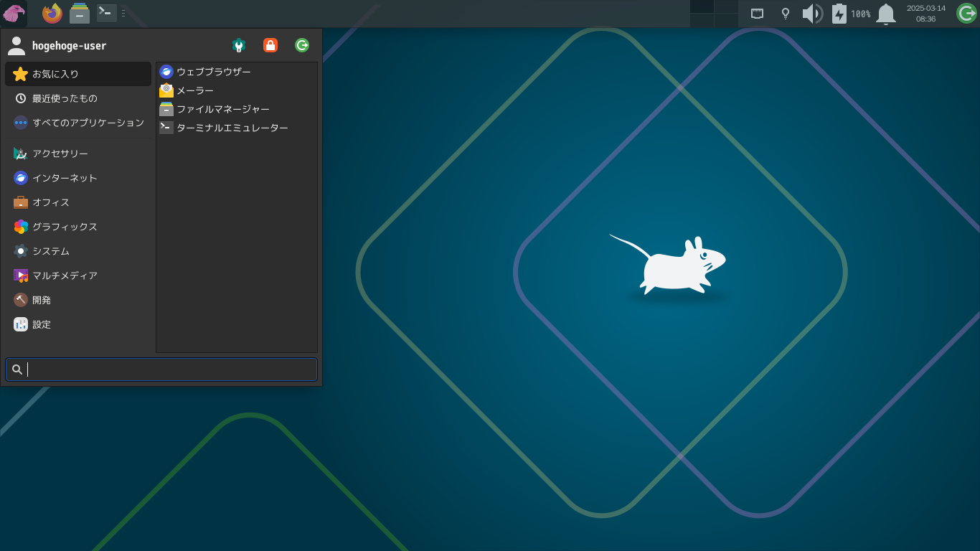This screenshot has width=980, height=551.
Task: Open the インターネット category
Action: click(x=78, y=178)
